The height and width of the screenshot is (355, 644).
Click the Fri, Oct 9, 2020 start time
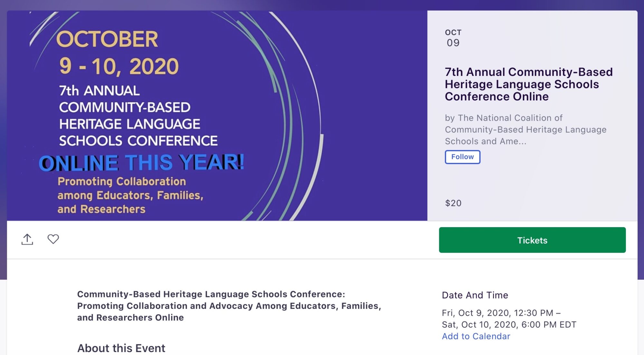tap(501, 313)
